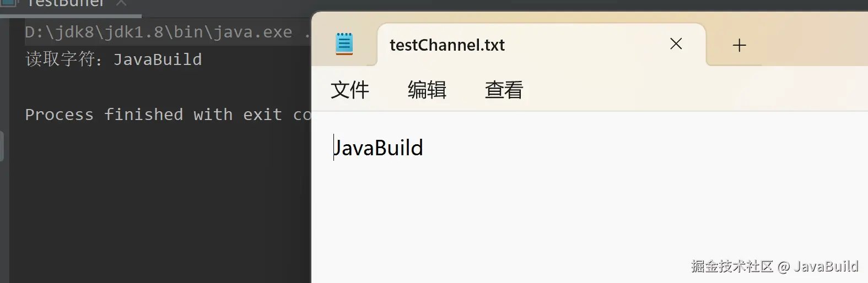
Task: Select the TestBuffer run tab
Action: (66, 4)
